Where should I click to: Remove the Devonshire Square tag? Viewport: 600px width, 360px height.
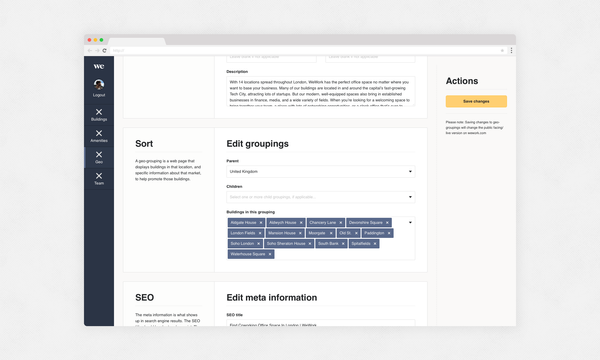[387, 223]
